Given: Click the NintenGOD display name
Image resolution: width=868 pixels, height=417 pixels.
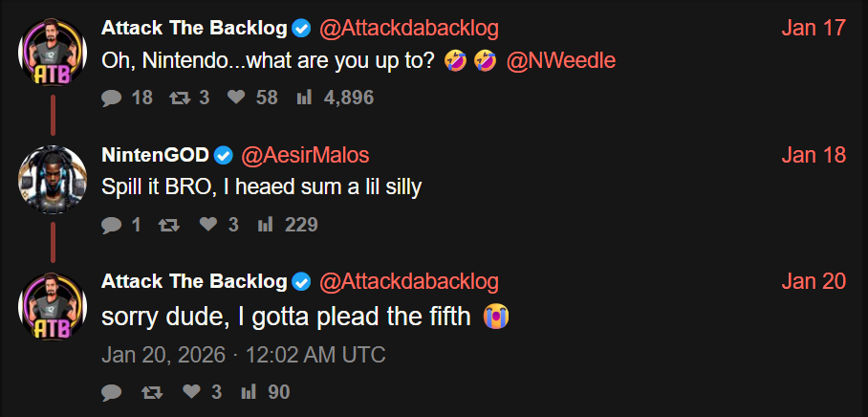Looking at the screenshot, I should click(155, 155).
